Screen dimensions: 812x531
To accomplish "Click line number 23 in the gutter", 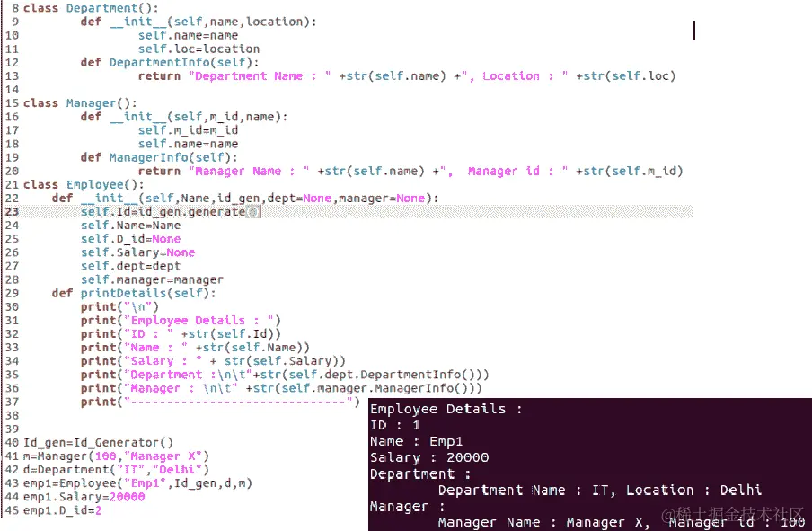I will point(12,212).
